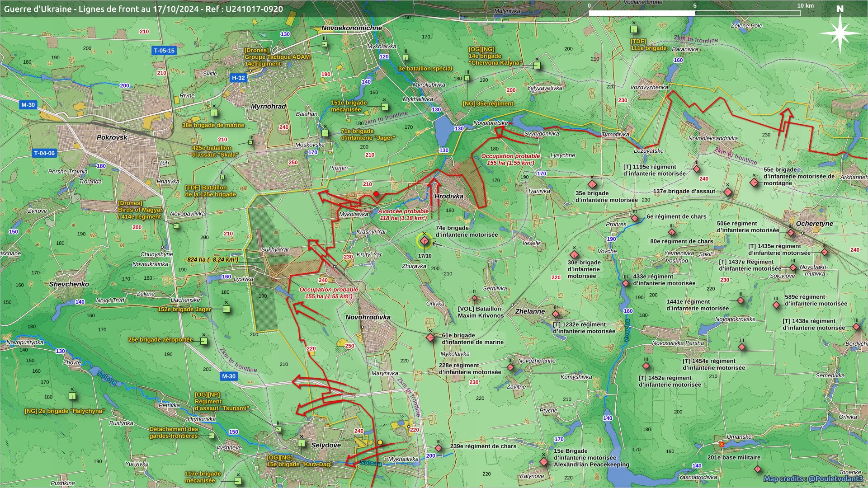Image resolution: width=868 pixels, height=488 pixels.
Task: Click the 71e brigade Jager unit symbol
Action: point(325,133)
